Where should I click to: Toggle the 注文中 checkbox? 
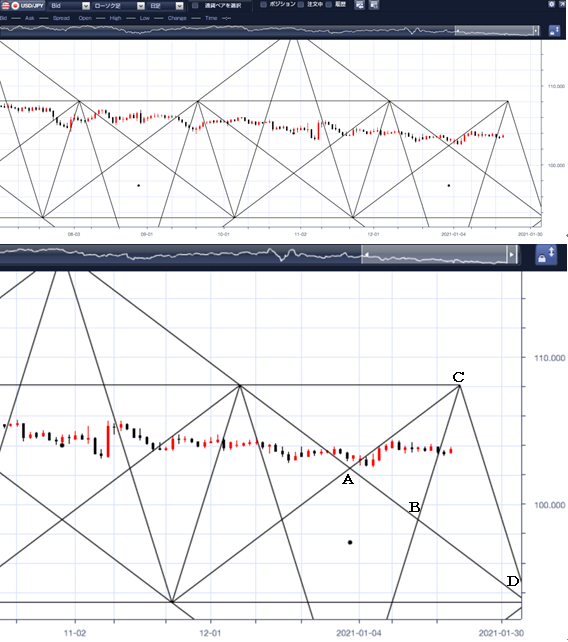click(x=301, y=5)
